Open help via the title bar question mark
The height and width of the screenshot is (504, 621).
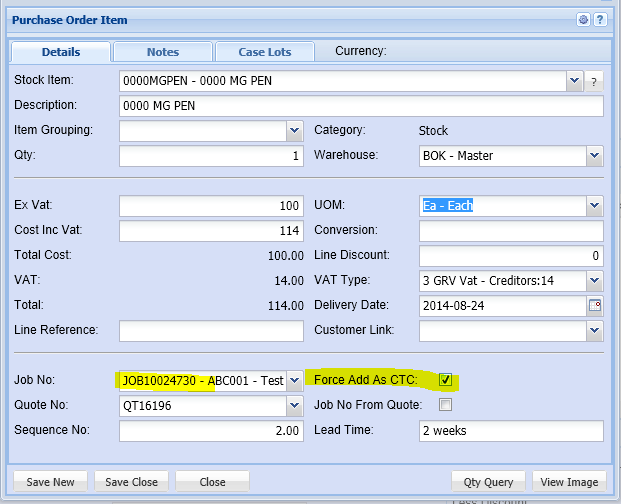click(x=599, y=19)
